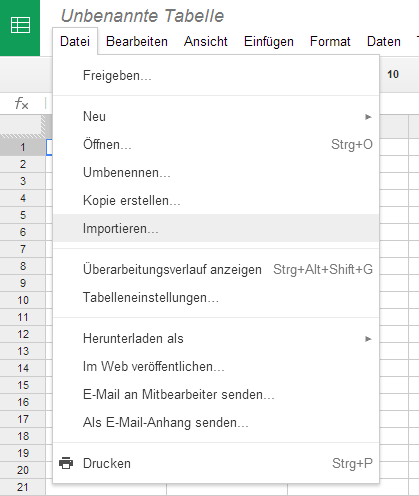Screen dimensions: 419x496
Task: Choose Kopie erstellen... option
Action: (x=216, y=200)
